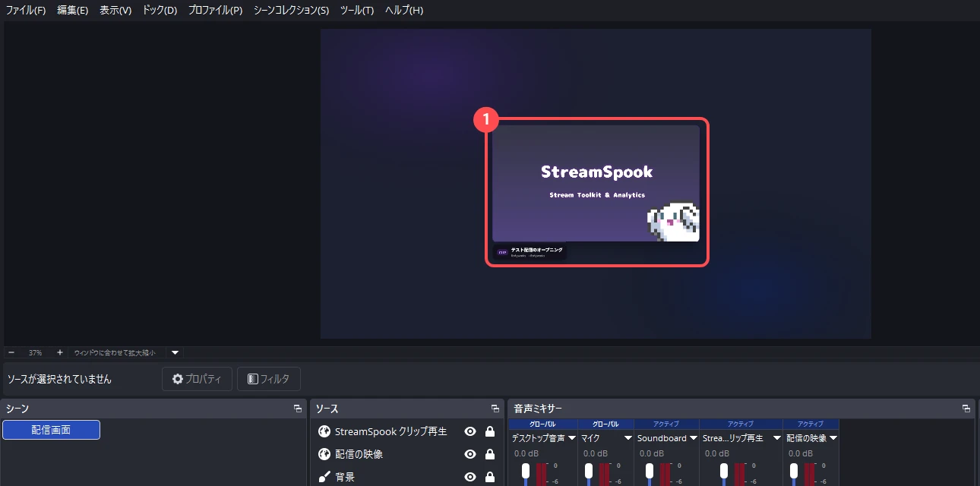Click 配信の映像 mixer volume slider handle

pyautogui.click(x=793, y=472)
